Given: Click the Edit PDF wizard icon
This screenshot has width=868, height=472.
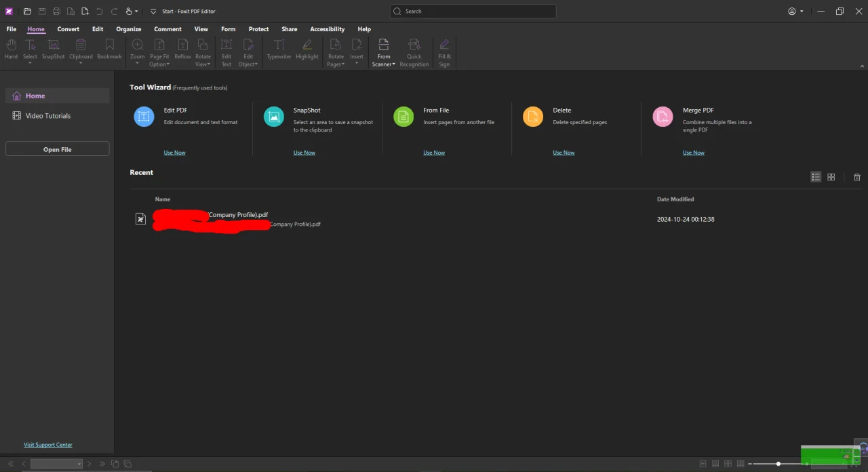Looking at the screenshot, I should click(x=144, y=117).
